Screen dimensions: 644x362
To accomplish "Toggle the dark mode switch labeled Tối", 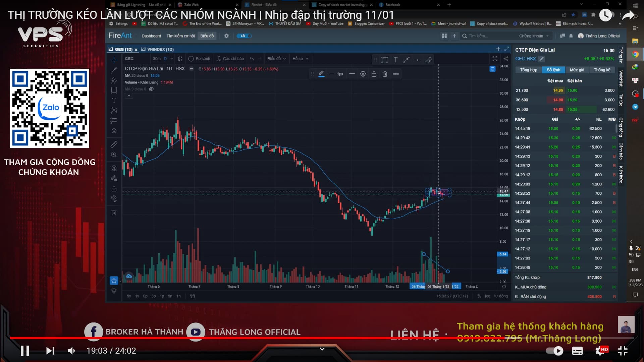I will pyautogui.click(x=245, y=36).
